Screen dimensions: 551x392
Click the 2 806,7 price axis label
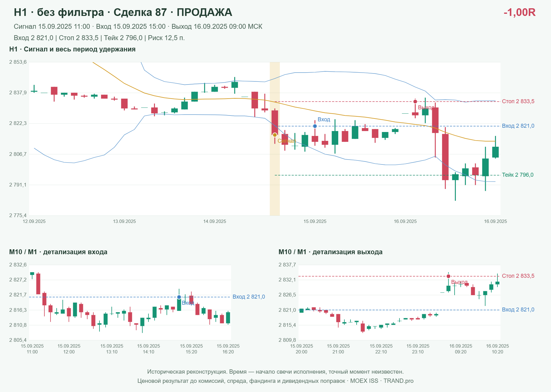tap(18, 154)
